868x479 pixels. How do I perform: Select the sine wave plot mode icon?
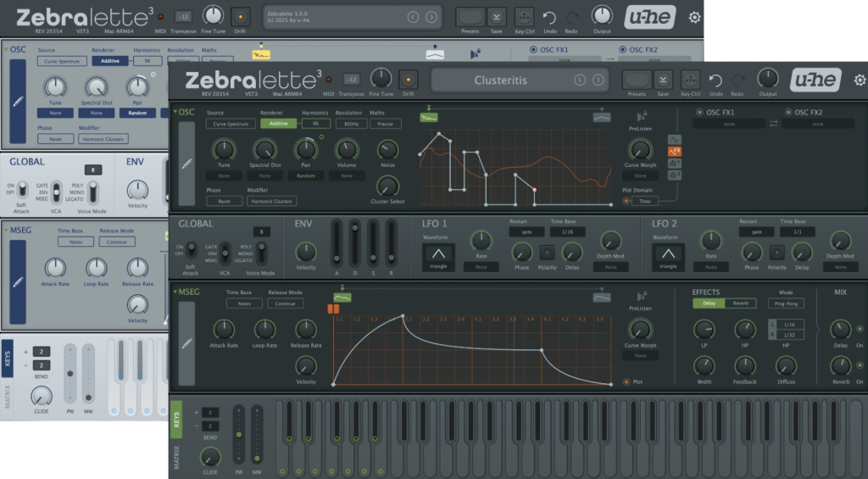point(674,140)
